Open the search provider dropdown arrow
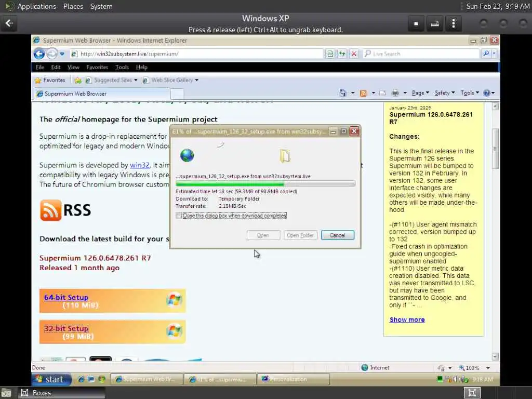Viewport: 532px width, 399px height. tap(494, 54)
